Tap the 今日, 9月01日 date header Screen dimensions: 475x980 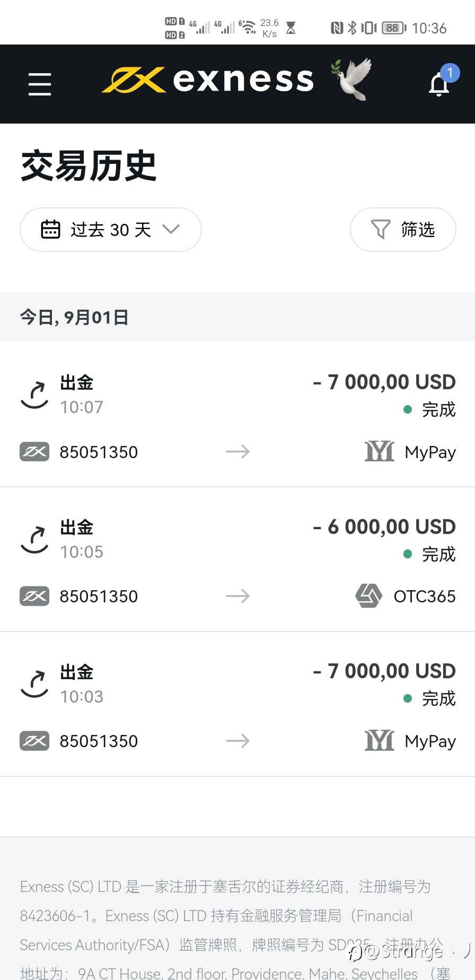click(74, 317)
